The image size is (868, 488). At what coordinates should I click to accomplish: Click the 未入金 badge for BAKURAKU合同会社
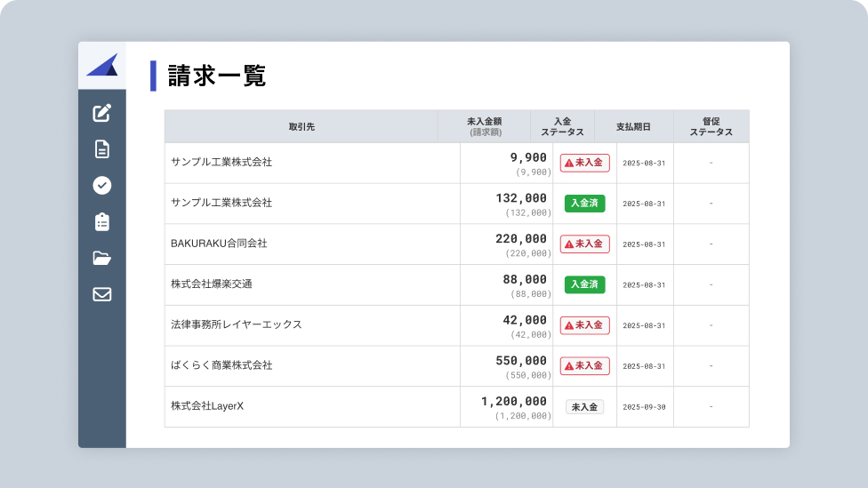[584, 244]
